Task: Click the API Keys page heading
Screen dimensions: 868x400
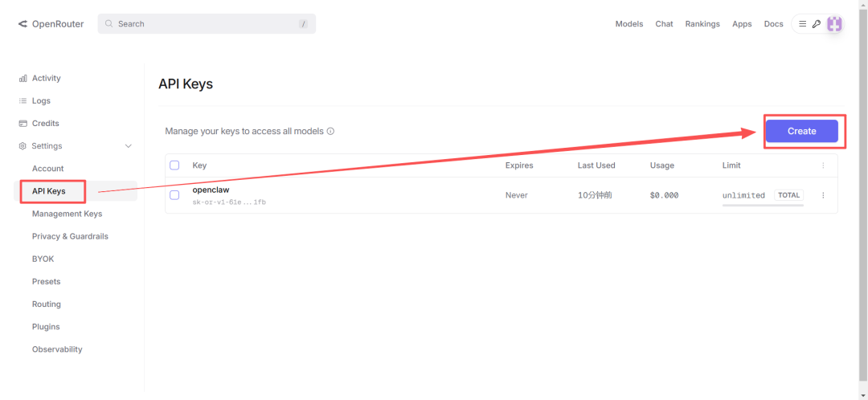Action: click(186, 84)
